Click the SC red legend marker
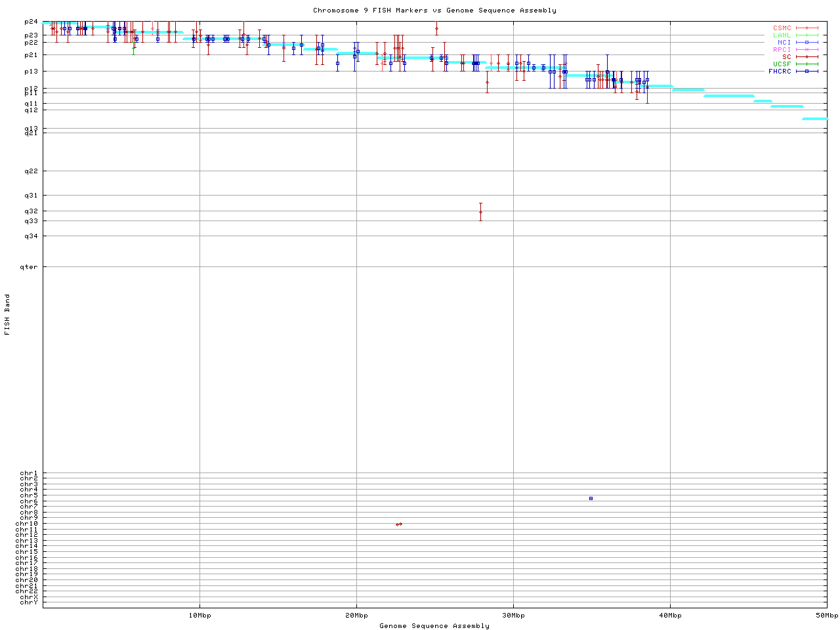The height and width of the screenshot is (630, 840). pyautogui.click(x=807, y=57)
